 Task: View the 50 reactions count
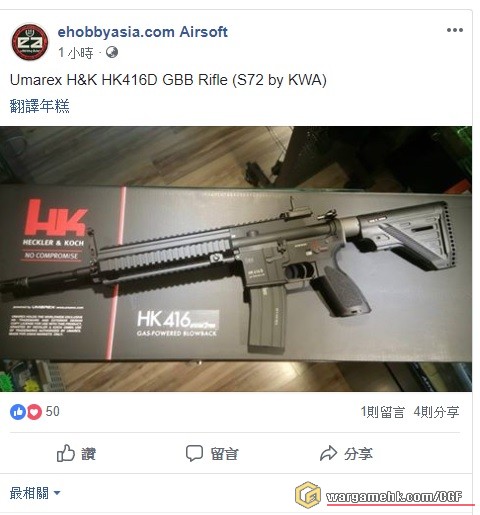pos(53,412)
